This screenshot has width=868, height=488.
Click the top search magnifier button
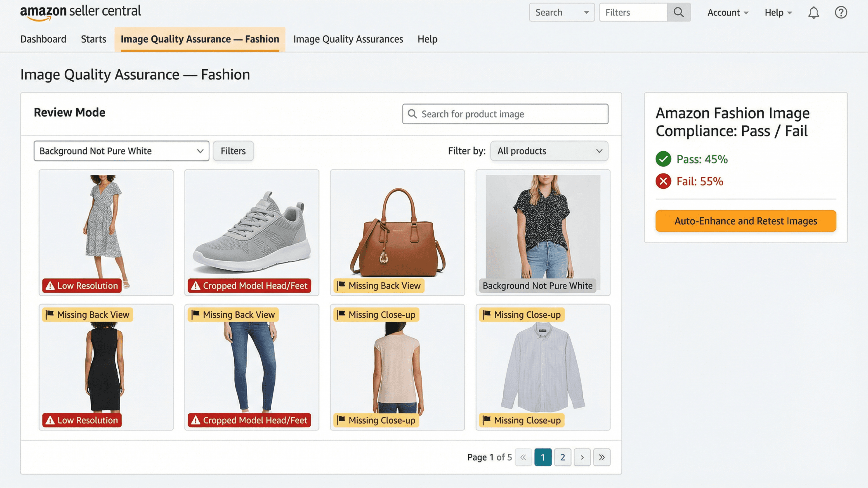click(679, 12)
